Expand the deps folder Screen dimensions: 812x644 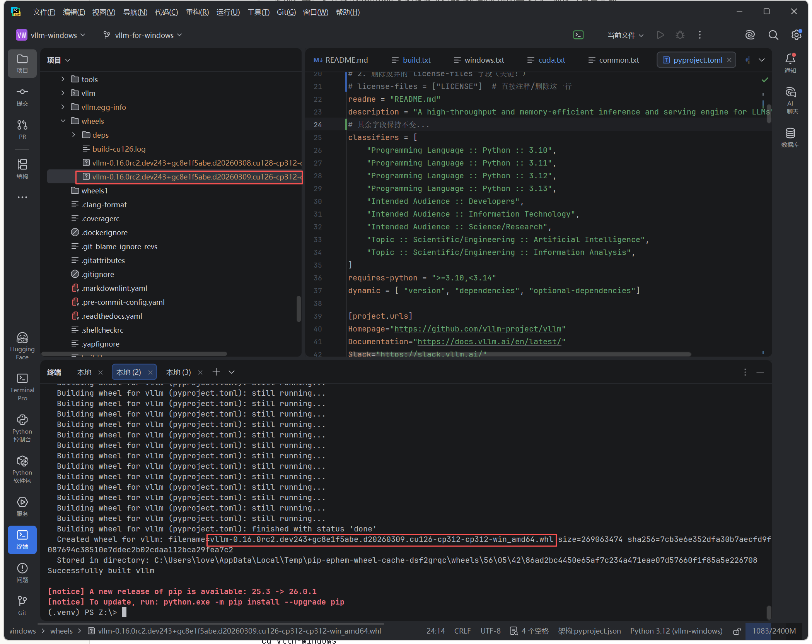(x=74, y=135)
